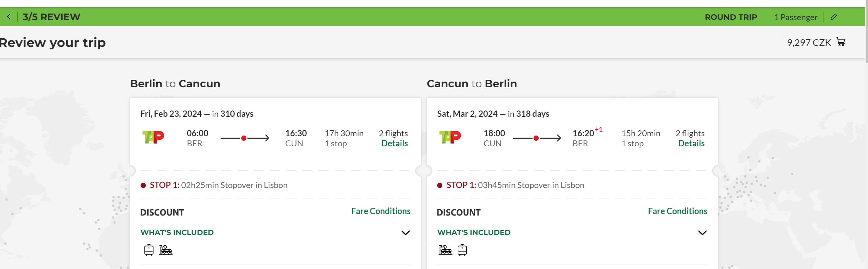Click the page's vertical scrollbar
This screenshot has width=868, height=269.
(866, 31)
